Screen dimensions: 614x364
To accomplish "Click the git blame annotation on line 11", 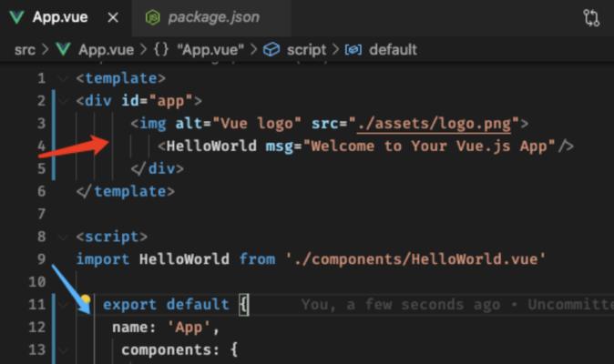I will click(457, 305).
